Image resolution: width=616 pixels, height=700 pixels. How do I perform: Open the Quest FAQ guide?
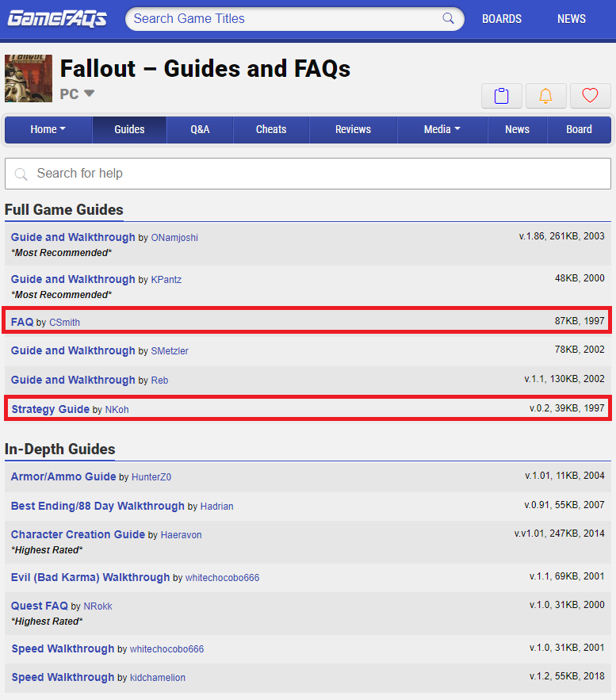click(x=40, y=606)
